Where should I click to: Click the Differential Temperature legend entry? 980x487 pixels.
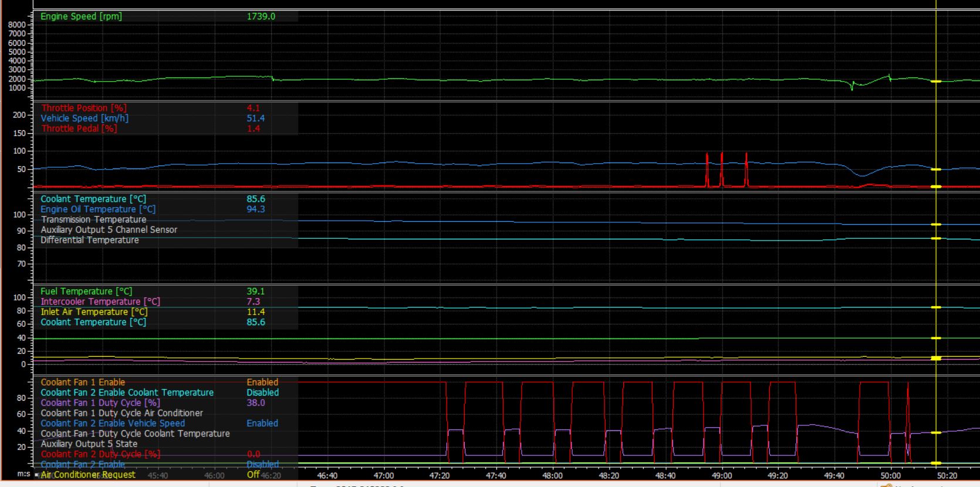pos(89,240)
